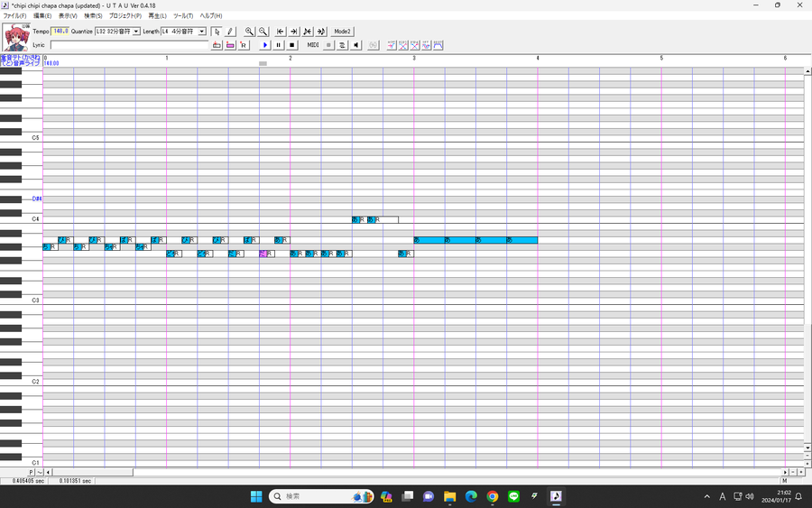Insert a rest with R icon
Image resolution: width=812 pixels, height=508 pixels.
(x=244, y=45)
